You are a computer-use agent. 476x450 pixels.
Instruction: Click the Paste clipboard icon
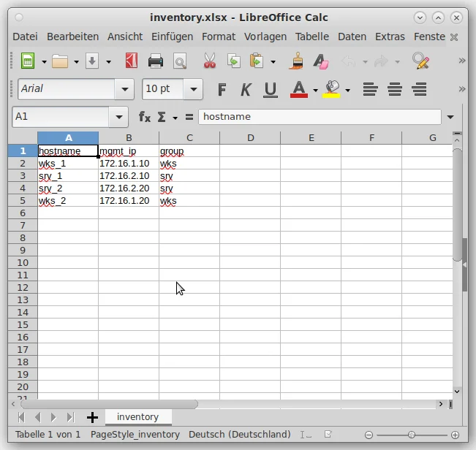click(x=257, y=61)
